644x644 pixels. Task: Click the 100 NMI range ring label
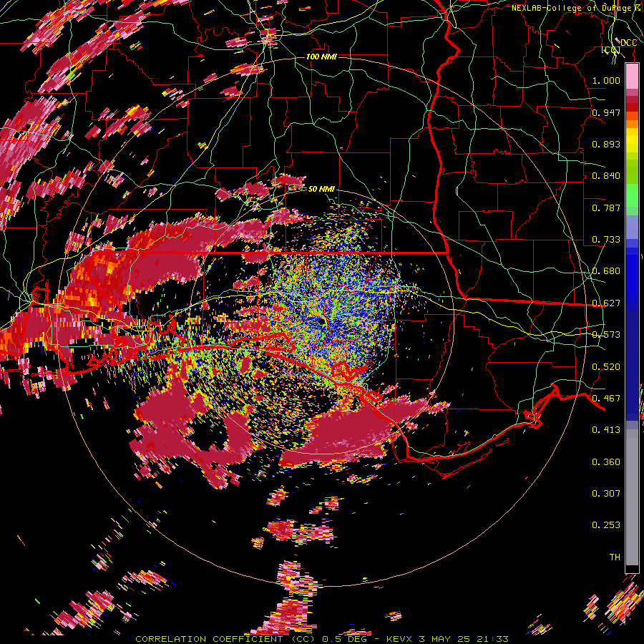tap(321, 57)
